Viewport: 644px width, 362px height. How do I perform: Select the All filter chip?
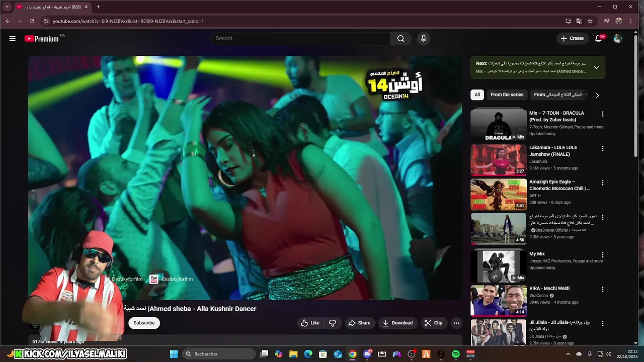point(477,95)
